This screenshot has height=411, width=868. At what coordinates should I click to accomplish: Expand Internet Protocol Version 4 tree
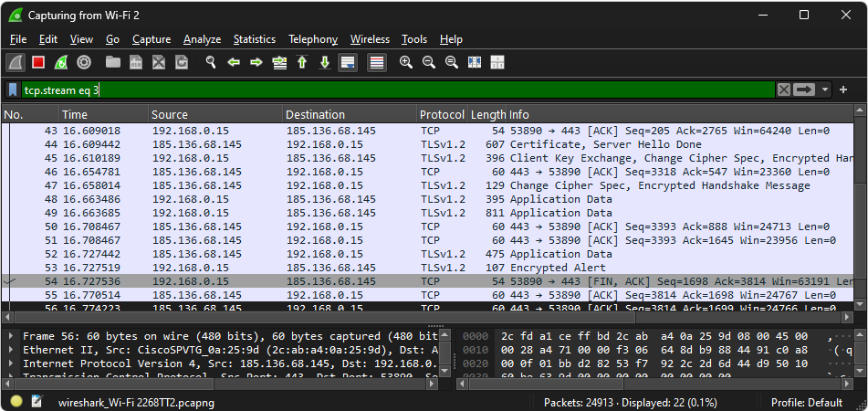coord(11,364)
